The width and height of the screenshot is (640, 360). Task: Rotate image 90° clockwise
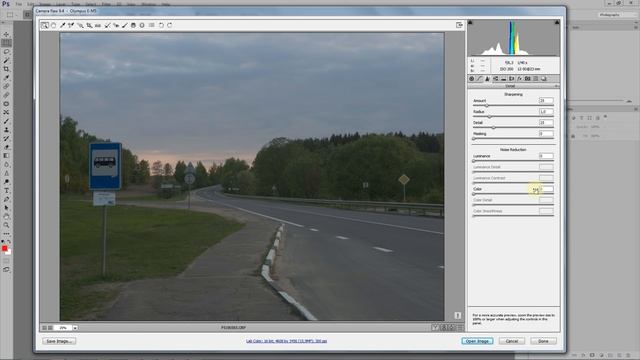169,25
